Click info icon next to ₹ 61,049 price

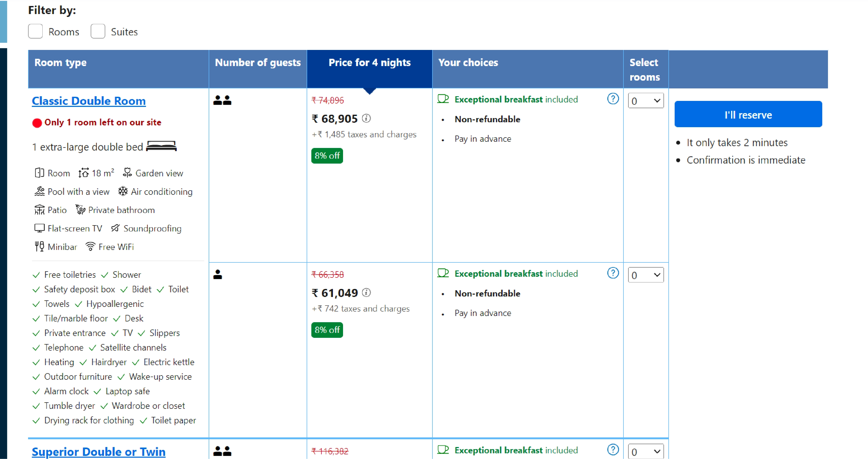[x=366, y=293]
